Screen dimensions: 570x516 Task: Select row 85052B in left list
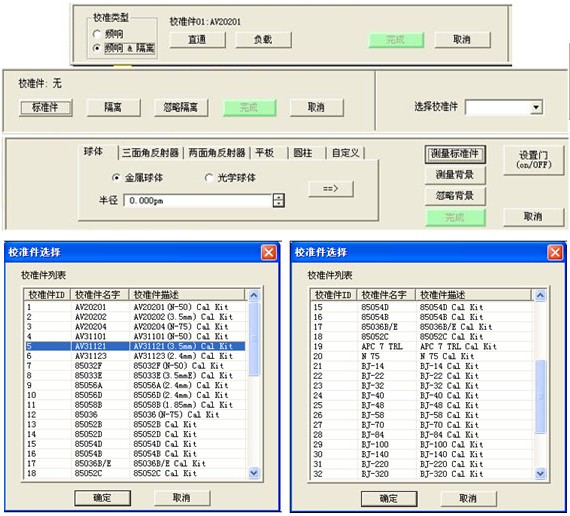(x=135, y=424)
